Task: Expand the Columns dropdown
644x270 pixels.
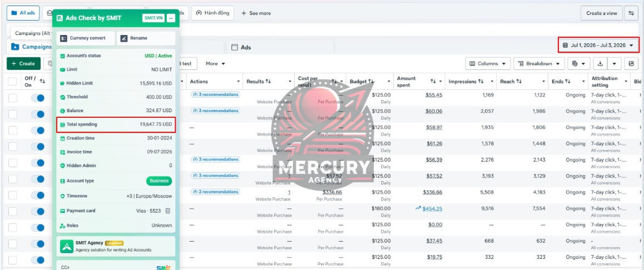Action: tap(488, 63)
